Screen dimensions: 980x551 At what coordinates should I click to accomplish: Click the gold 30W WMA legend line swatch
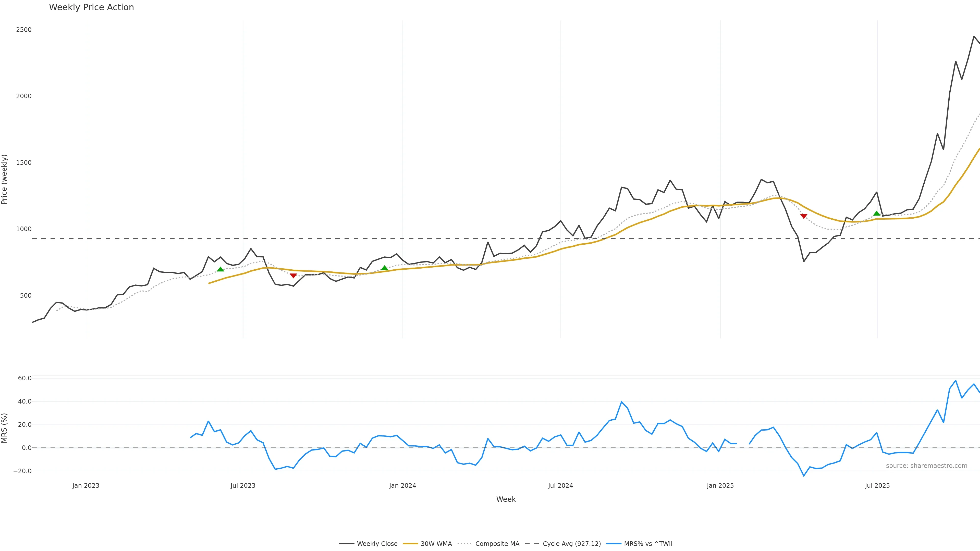click(410, 544)
